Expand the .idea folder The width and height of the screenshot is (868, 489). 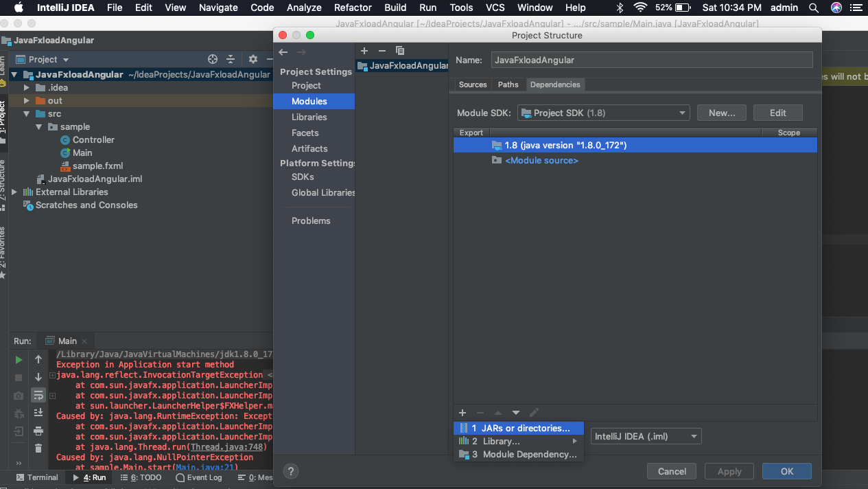tap(27, 88)
